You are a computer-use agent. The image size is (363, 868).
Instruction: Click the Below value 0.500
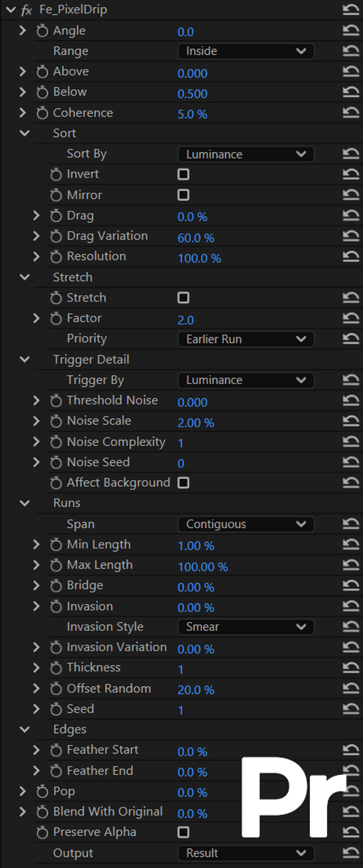click(x=192, y=94)
